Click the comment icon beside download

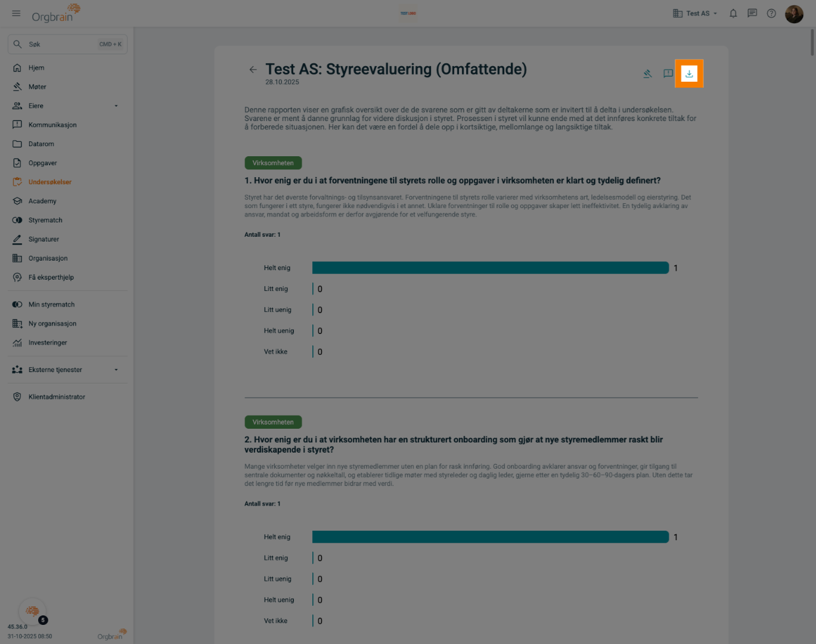(x=668, y=73)
